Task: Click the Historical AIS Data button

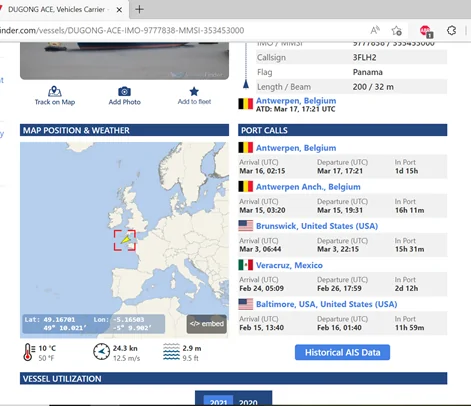Action: click(342, 352)
